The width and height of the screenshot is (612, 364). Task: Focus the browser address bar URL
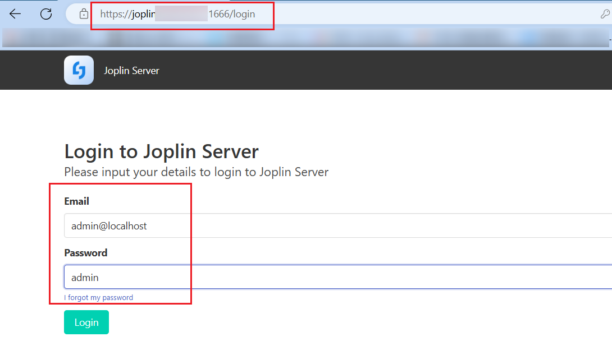(337, 14)
